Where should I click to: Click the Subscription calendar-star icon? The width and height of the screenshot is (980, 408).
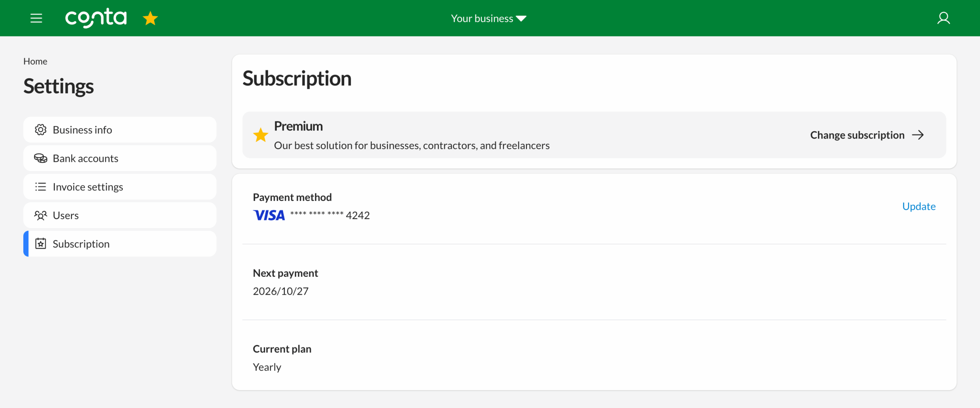[x=41, y=244]
